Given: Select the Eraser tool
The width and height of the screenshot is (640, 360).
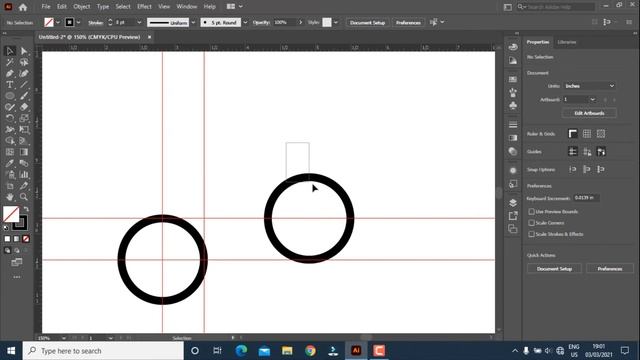Looking at the screenshot, I should pos(24,107).
